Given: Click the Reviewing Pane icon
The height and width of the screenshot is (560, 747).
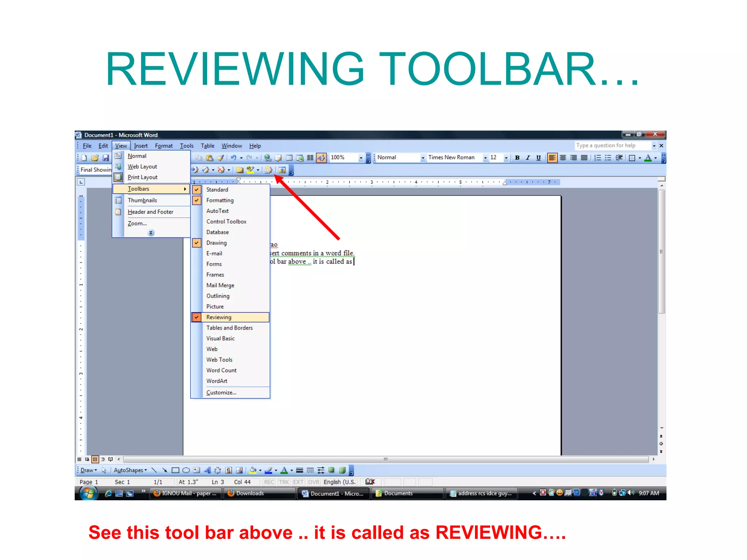Looking at the screenshot, I should [x=282, y=170].
